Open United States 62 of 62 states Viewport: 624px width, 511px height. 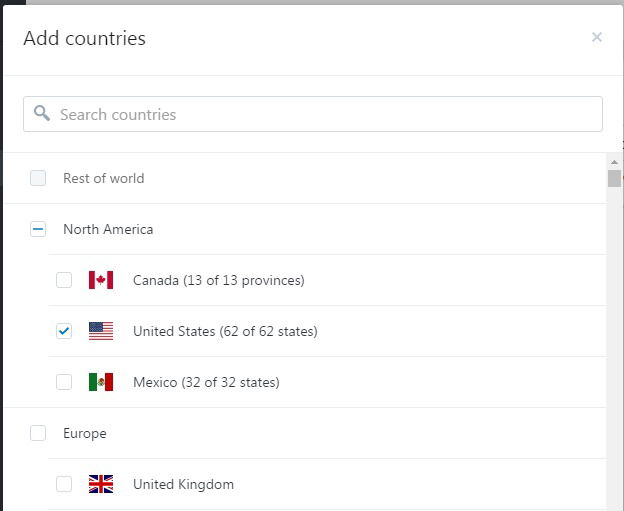225,332
